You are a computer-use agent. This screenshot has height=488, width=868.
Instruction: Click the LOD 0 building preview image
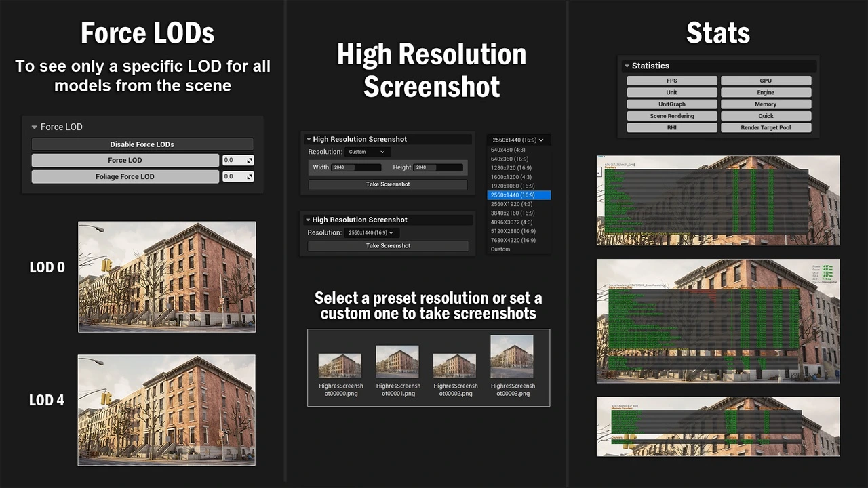point(167,277)
